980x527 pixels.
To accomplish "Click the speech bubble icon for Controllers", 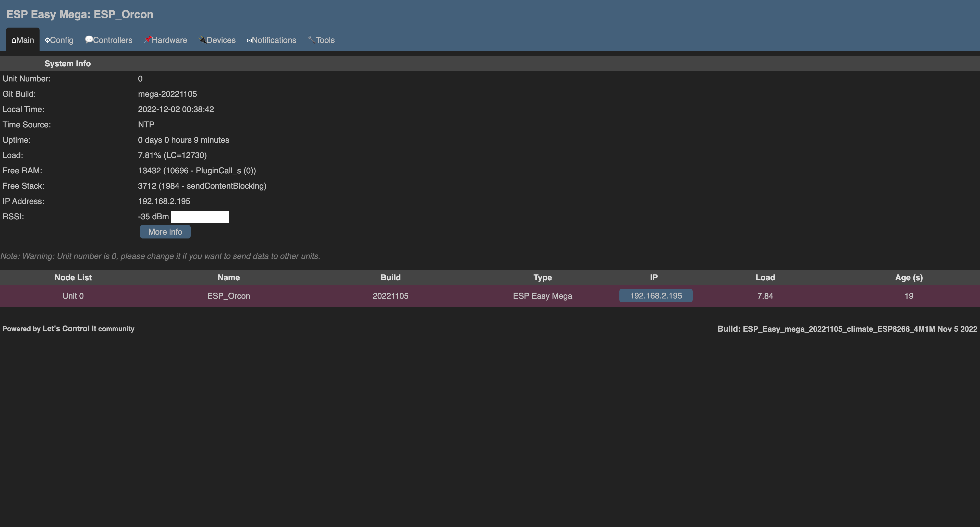I will click(x=89, y=40).
